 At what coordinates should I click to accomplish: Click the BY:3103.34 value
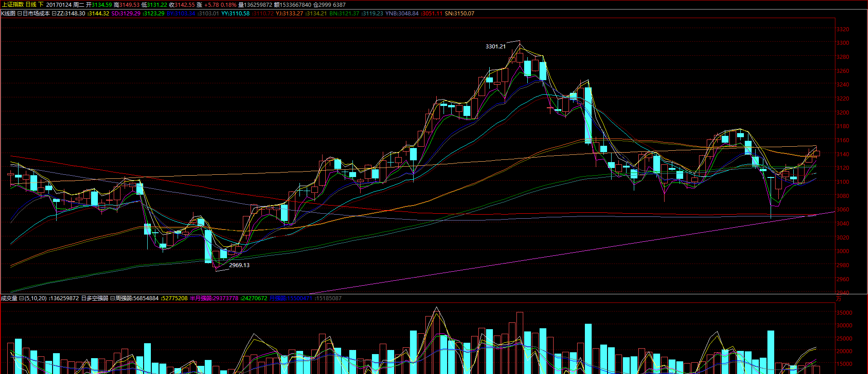(x=181, y=14)
